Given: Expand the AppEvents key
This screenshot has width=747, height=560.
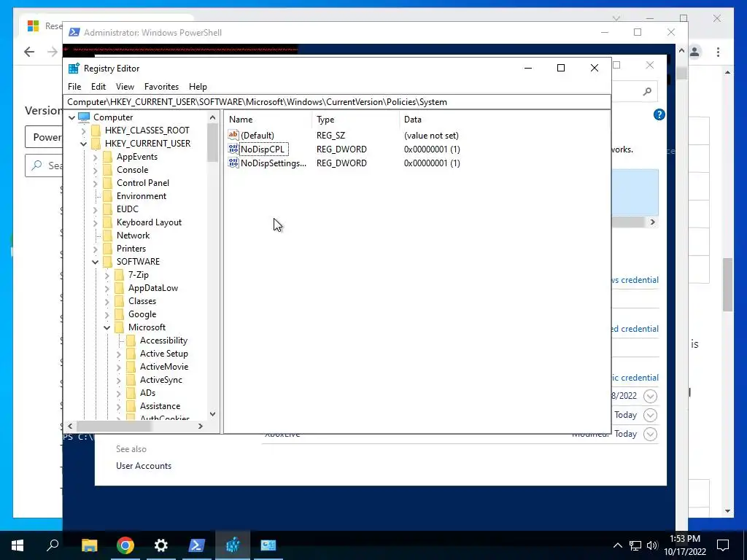Looking at the screenshot, I should (x=95, y=157).
